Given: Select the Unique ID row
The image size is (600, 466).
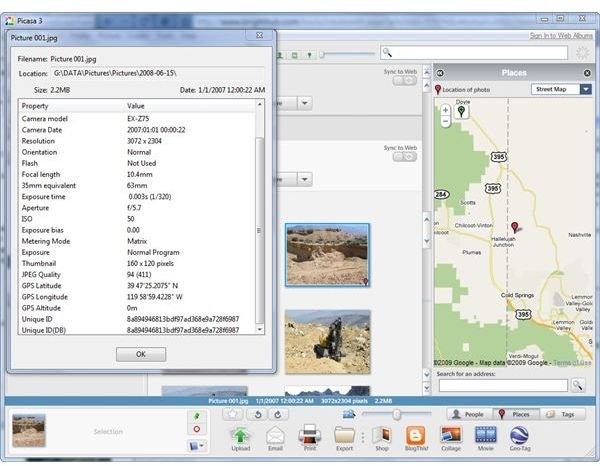Looking at the screenshot, I should pos(137,319).
